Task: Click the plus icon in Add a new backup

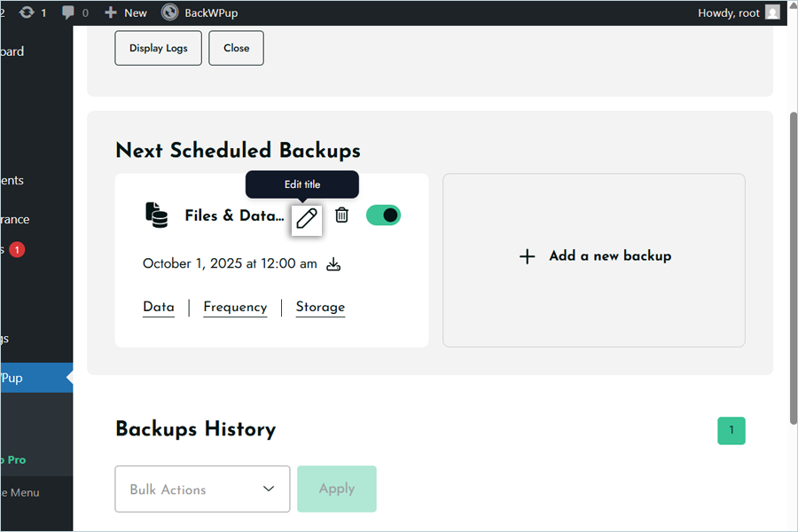Action: (x=527, y=256)
